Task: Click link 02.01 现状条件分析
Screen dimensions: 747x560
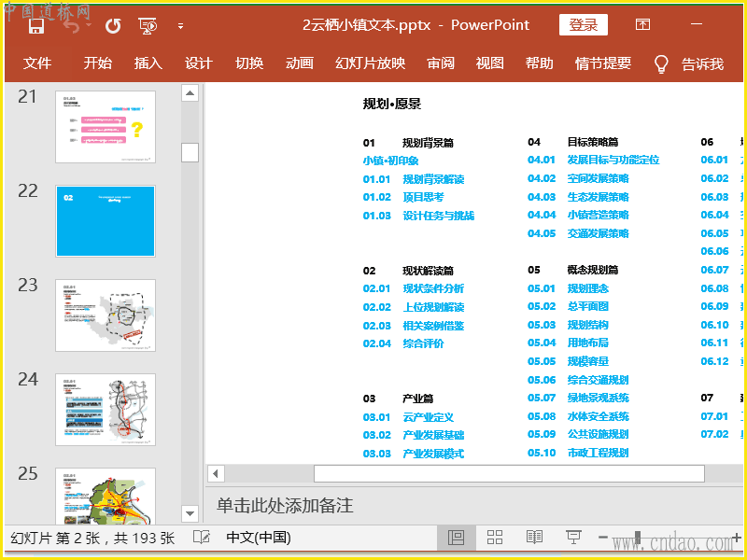Action: (414, 288)
